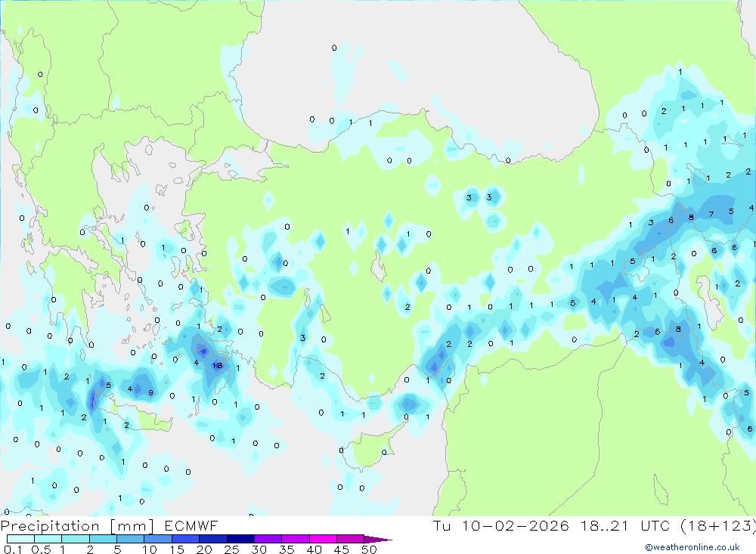Click the '9' precipitation value on map
756x554 pixels.
[x=151, y=393]
